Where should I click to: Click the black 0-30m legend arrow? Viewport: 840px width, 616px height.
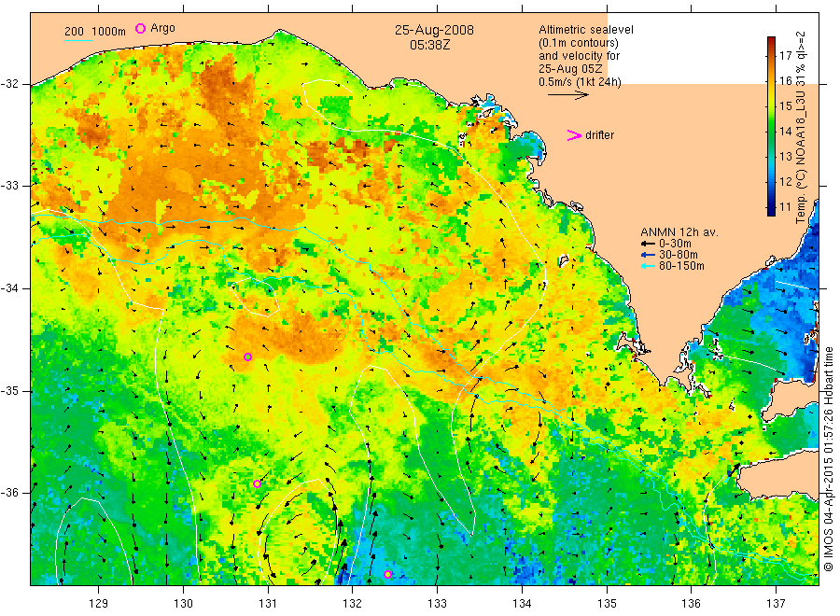(649, 244)
